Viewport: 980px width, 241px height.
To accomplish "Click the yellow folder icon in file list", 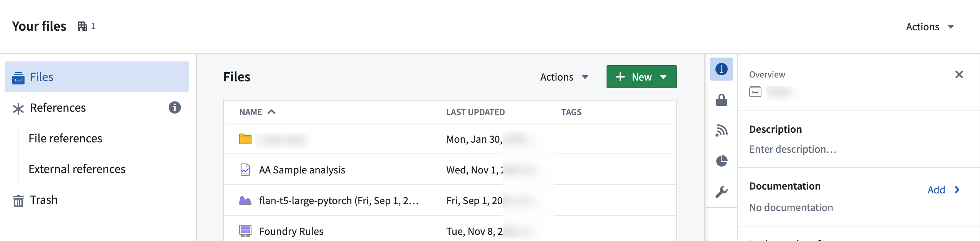I will 245,139.
